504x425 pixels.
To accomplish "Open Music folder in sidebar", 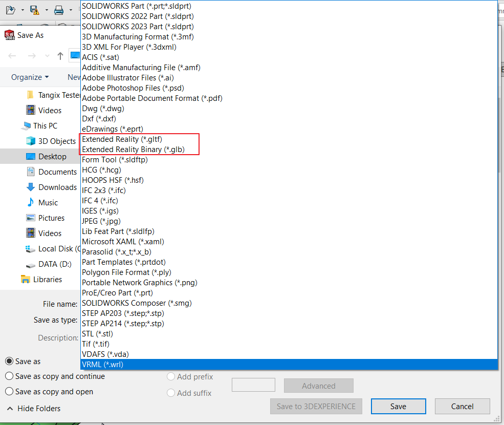I will point(42,203).
